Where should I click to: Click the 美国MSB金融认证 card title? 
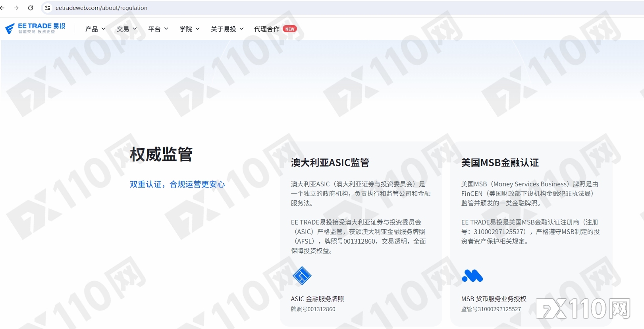(x=500, y=163)
